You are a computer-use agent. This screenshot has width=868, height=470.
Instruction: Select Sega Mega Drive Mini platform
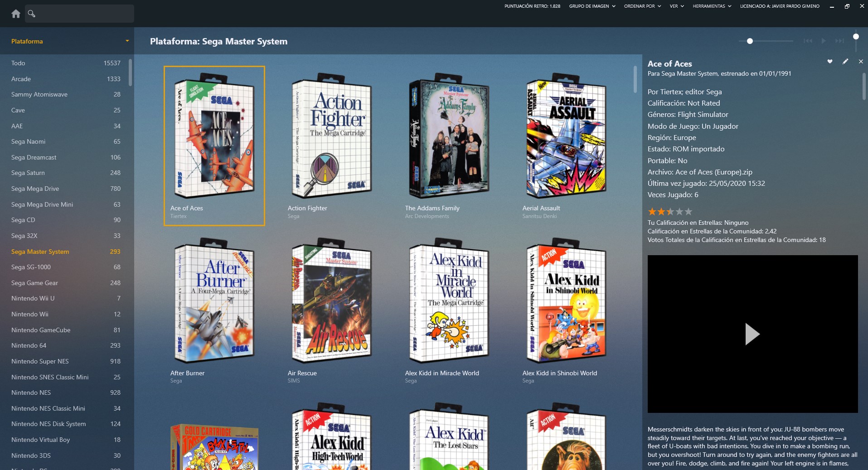tap(66, 204)
